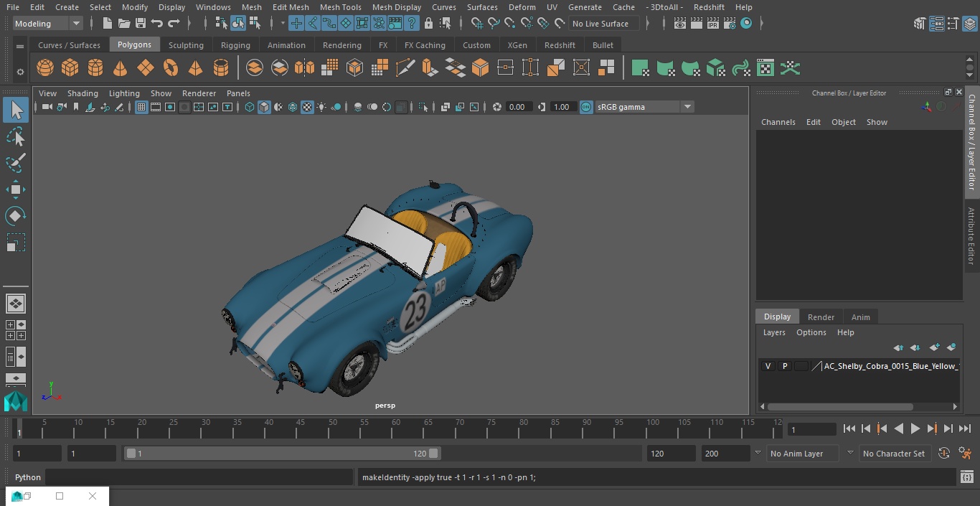
Task: Open the Script Editor icon
Action: click(x=966, y=477)
